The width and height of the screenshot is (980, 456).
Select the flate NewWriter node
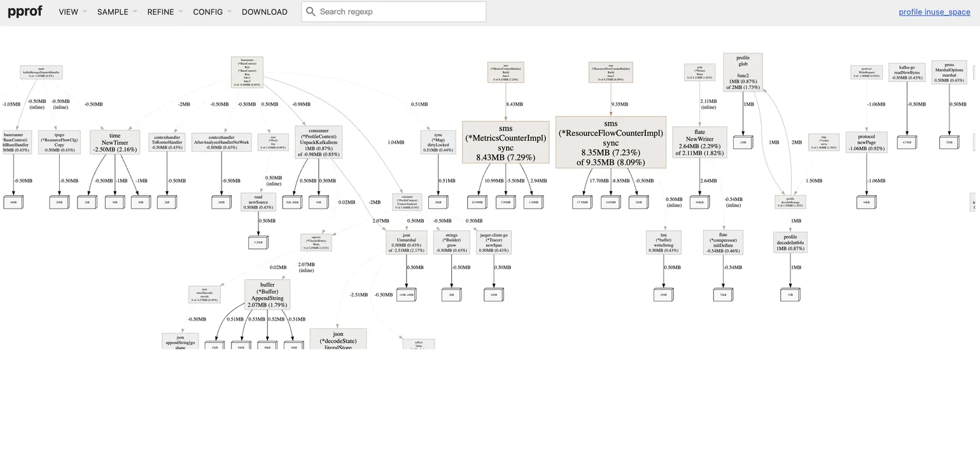(699, 142)
